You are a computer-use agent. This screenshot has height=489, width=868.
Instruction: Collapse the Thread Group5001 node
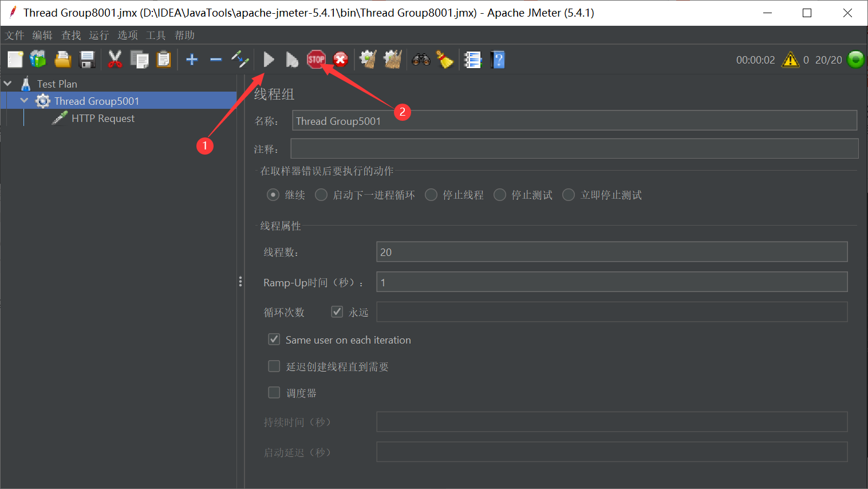(24, 100)
